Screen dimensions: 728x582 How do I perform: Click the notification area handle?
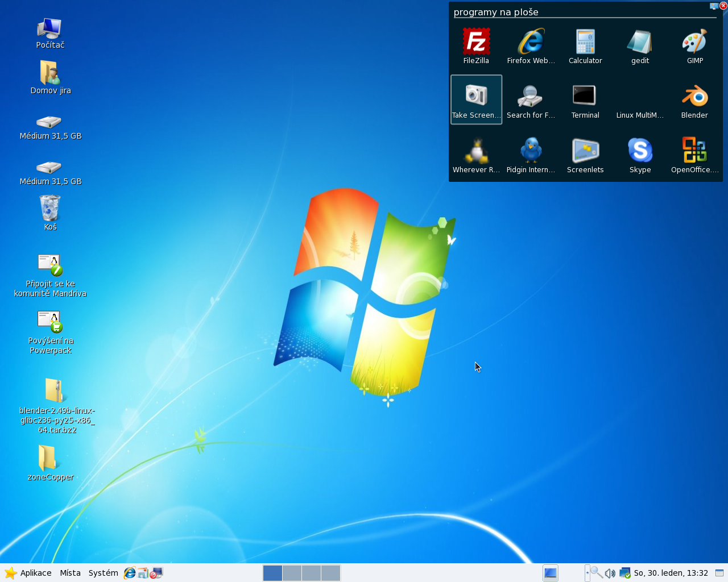pyautogui.click(x=587, y=573)
